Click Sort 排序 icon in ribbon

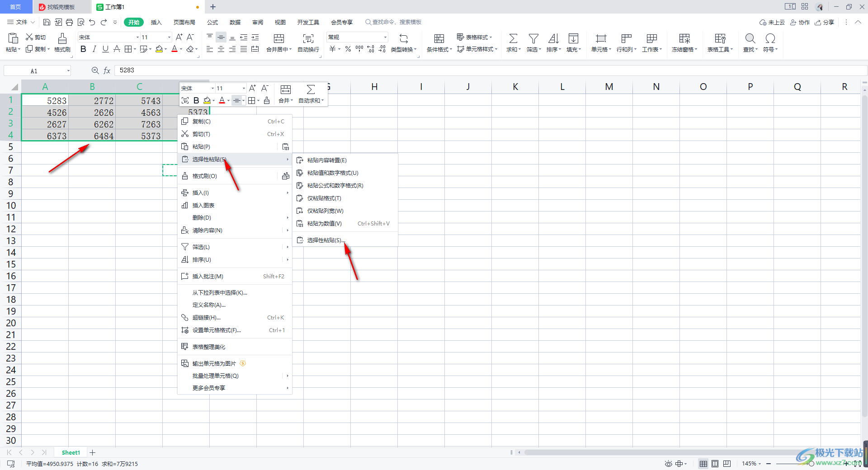click(x=553, y=38)
